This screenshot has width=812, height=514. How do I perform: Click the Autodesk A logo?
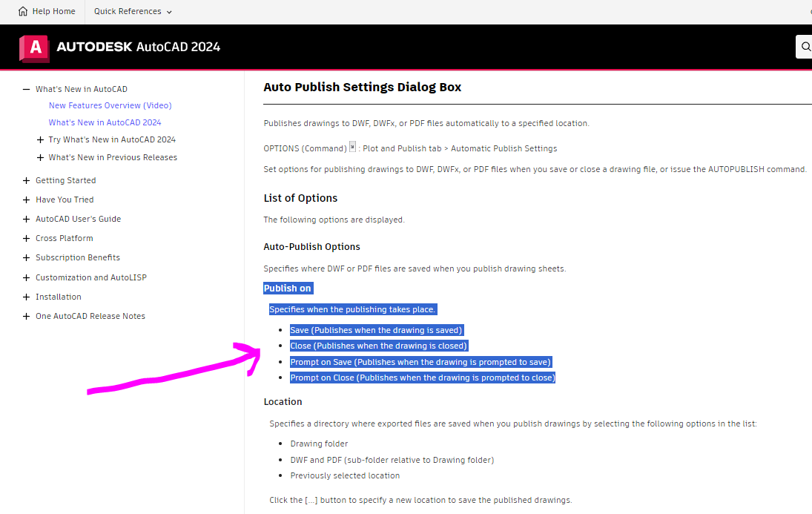[34, 47]
